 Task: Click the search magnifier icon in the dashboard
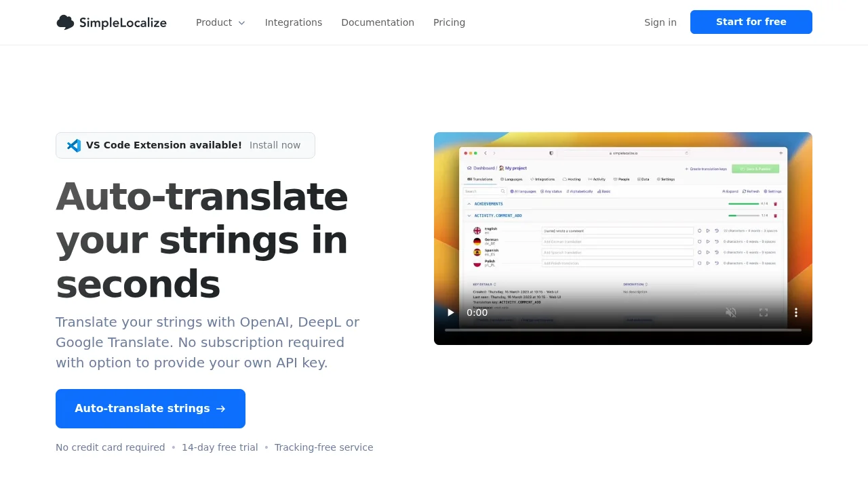point(502,191)
